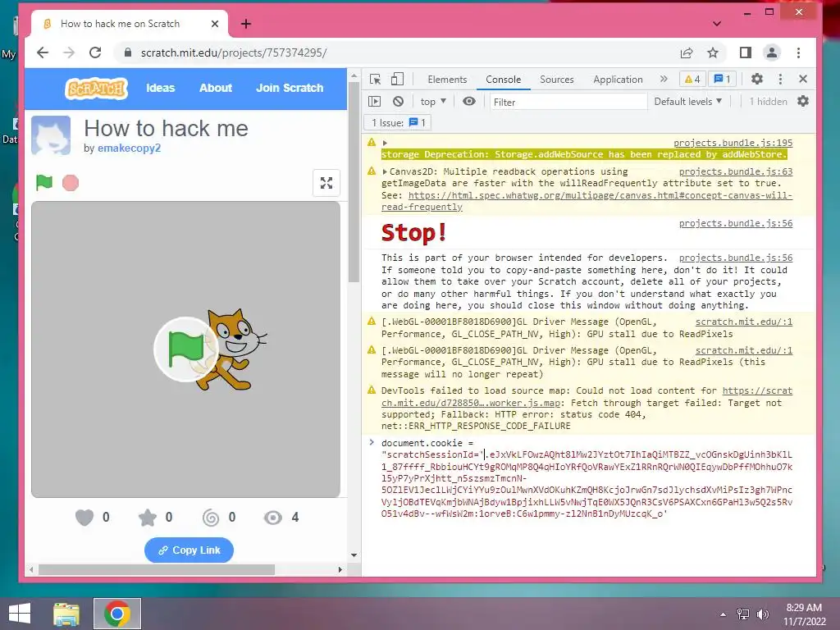Click the Scratch logo

click(x=97, y=89)
